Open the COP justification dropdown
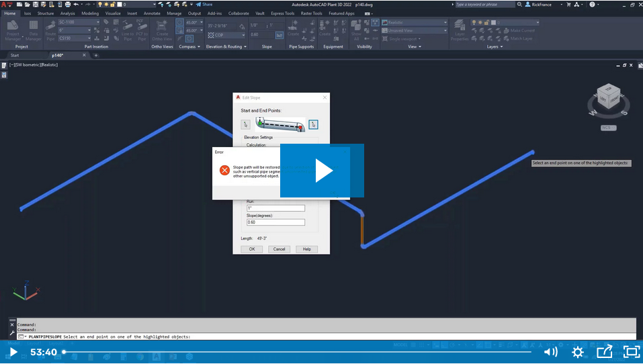 pos(226,35)
